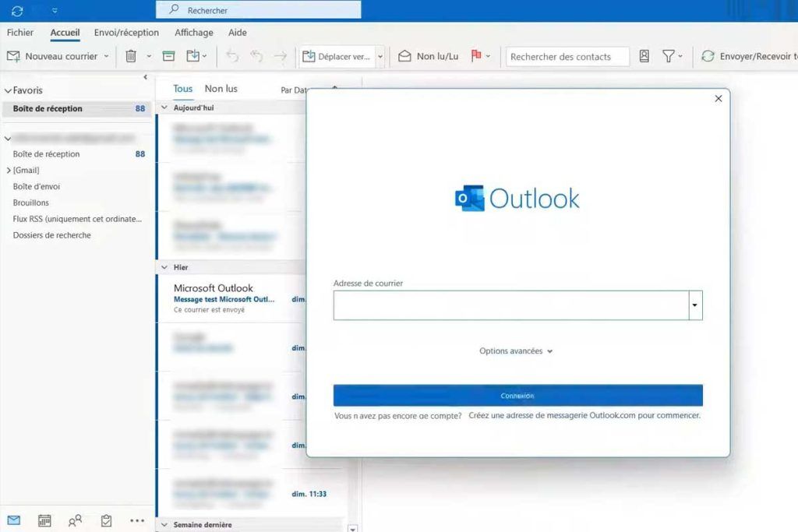
Task: Click the Déplacer ver... quick step
Action: (337, 56)
